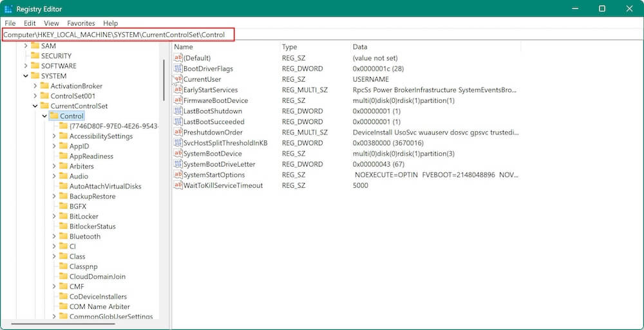Expand the ControlSet001 key
644x330 pixels.
pyautogui.click(x=35, y=96)
